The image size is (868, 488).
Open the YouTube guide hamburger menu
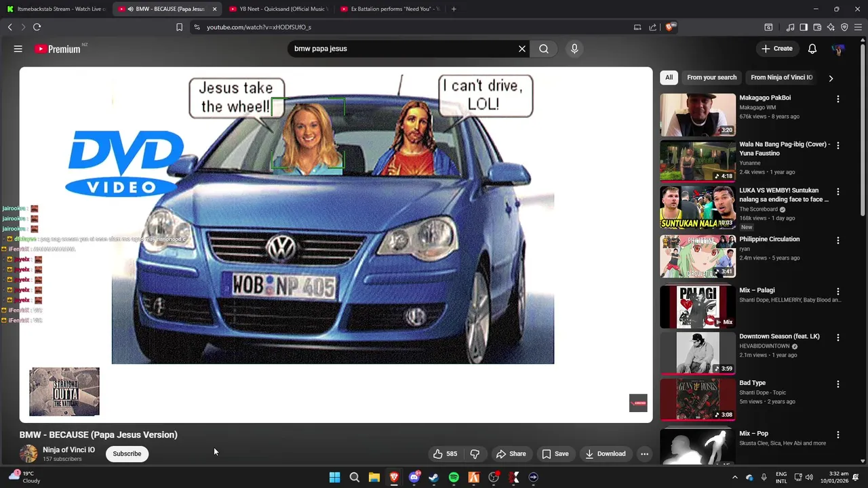pyautogui.click(x=18, y=49)
